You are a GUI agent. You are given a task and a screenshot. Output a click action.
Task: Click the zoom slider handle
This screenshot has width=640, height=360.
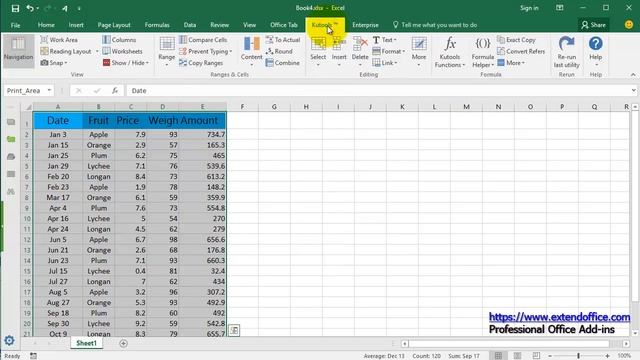point(578,356)
